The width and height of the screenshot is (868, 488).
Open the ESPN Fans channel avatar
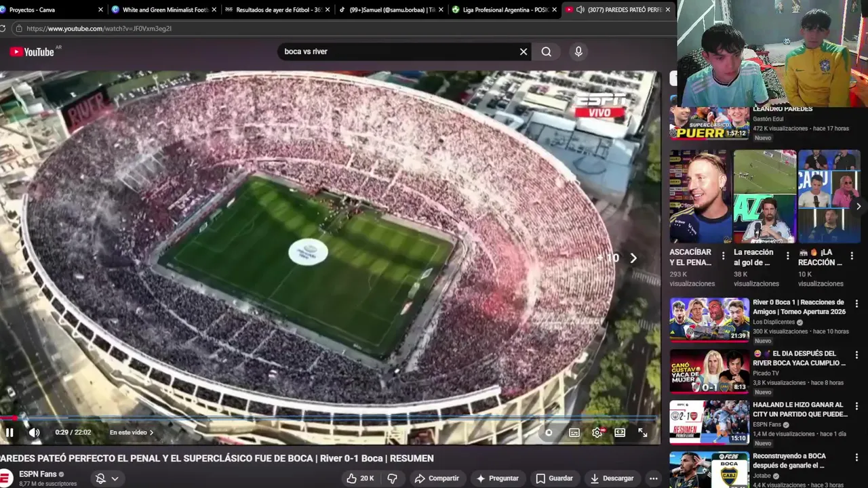click(x=5, y=479)
